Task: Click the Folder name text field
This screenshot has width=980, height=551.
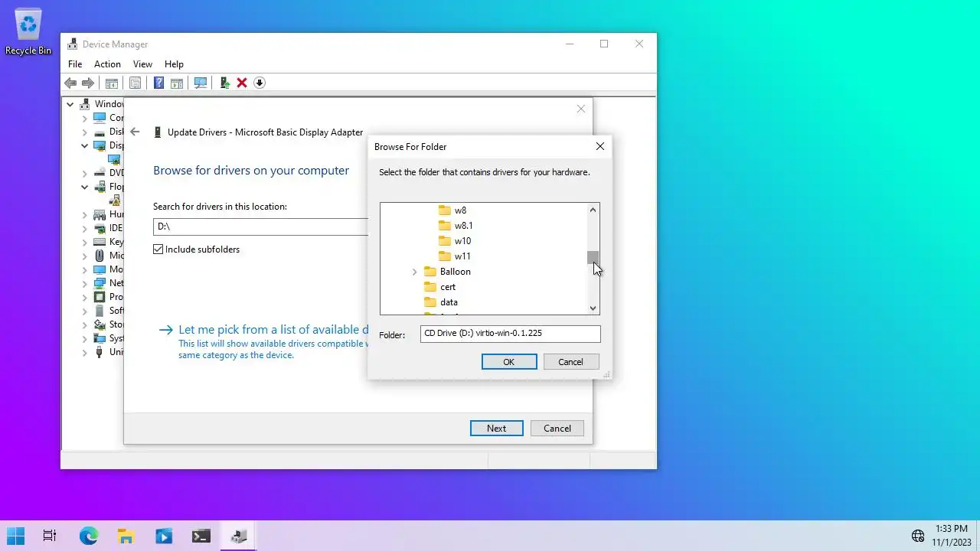Action: [x=510, y=334]
